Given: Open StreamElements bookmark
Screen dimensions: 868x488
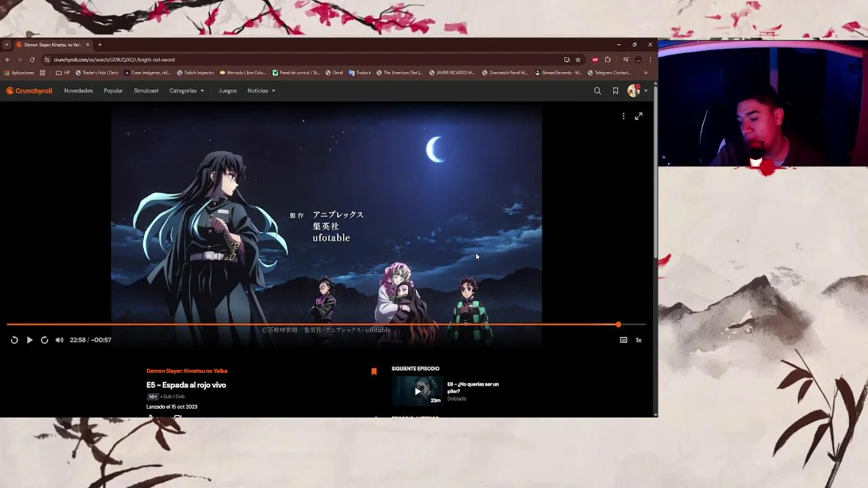Looking at the screenshot, I should coord(558,73).
